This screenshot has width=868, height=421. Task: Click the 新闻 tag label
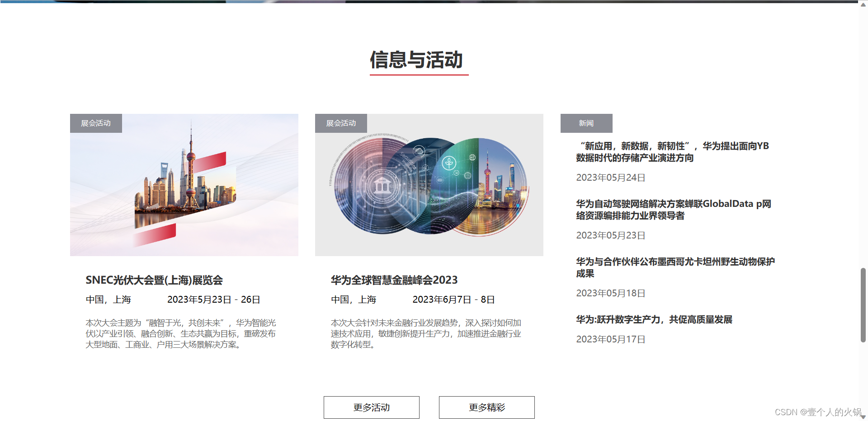(586, 123)
